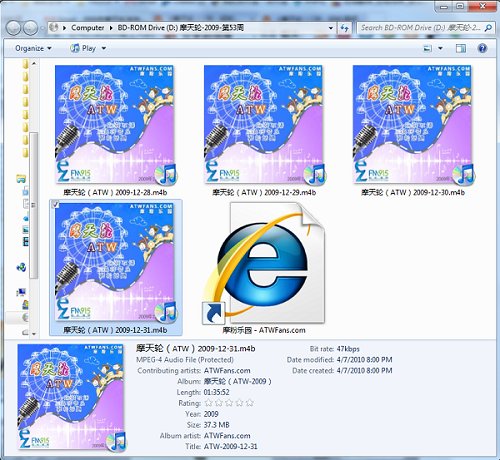
Task: Select the 2009-12-30.m4b album thumbnail
Action: click(413, 124)
